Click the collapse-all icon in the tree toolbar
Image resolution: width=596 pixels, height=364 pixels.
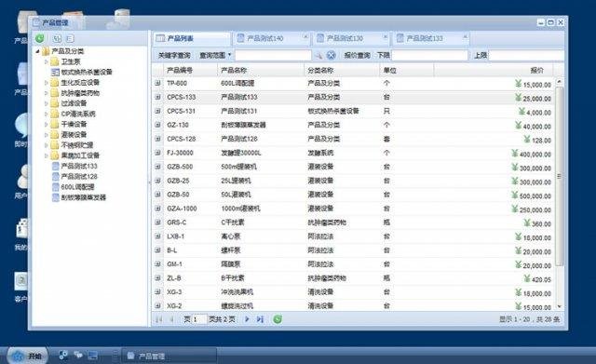pos(70,38)
